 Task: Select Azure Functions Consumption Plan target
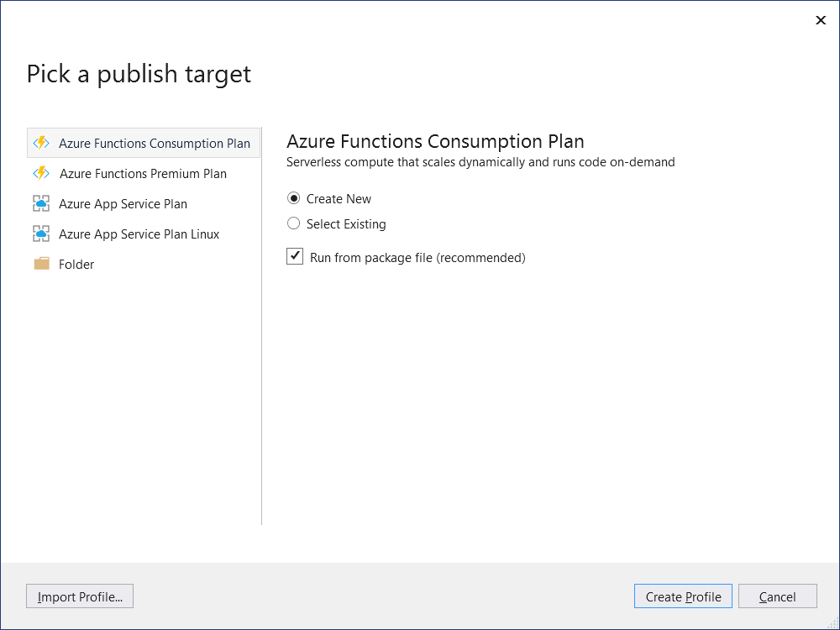[x=144, y=143]
